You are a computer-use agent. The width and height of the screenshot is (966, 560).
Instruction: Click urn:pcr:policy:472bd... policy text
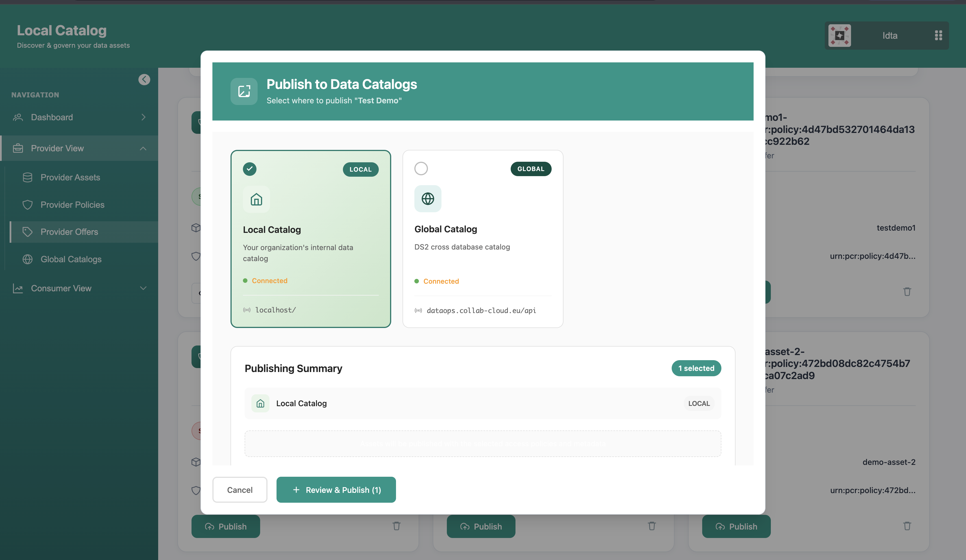873,490
